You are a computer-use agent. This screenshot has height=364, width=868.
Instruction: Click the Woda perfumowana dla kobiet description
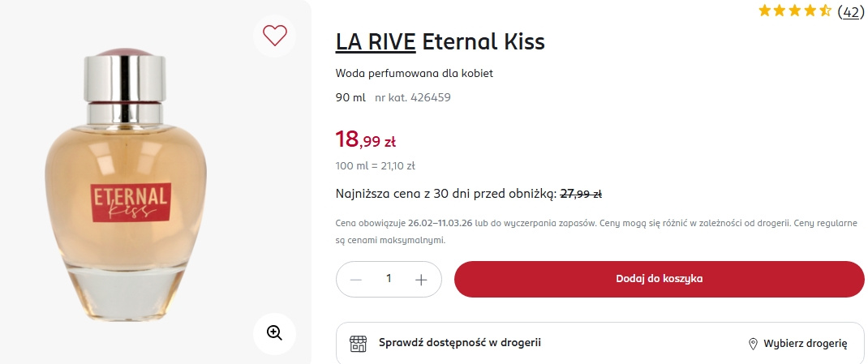point(415,73)
